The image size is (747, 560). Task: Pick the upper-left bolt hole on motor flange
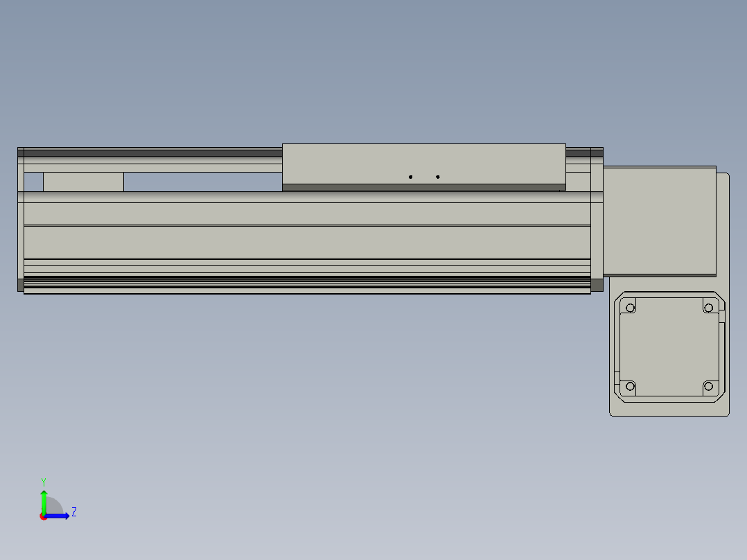(x=631, y=308)
